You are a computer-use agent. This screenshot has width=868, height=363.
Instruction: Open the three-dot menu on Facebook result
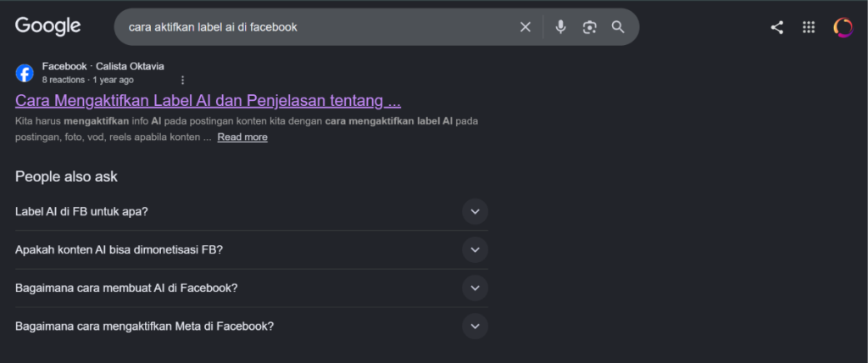tap(183, 80)
